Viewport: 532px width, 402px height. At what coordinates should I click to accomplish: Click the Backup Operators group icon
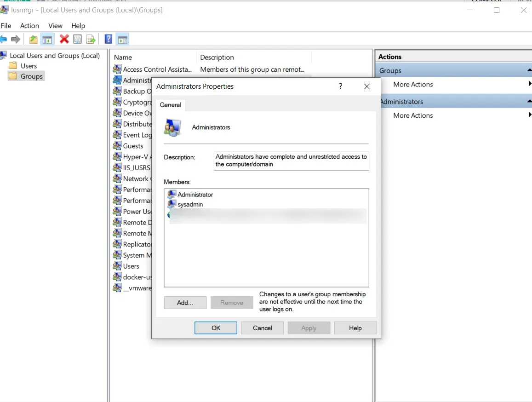coord(117,91)
